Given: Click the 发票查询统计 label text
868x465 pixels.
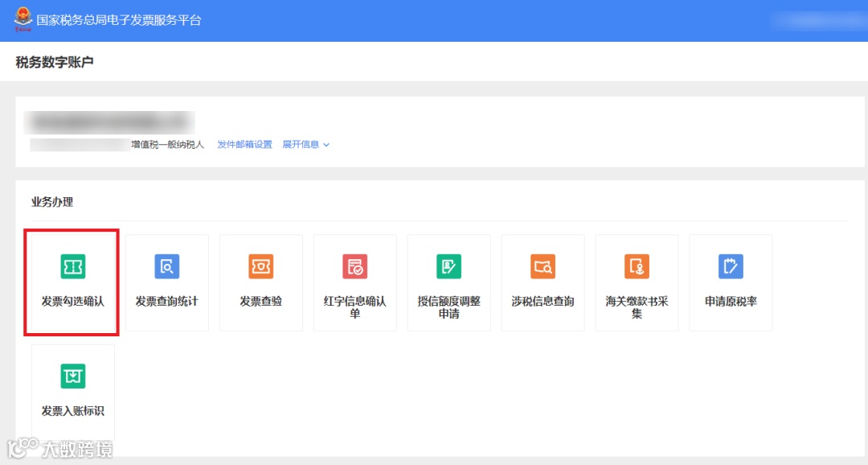Looking at the screenshot, I should pos(166,302).
